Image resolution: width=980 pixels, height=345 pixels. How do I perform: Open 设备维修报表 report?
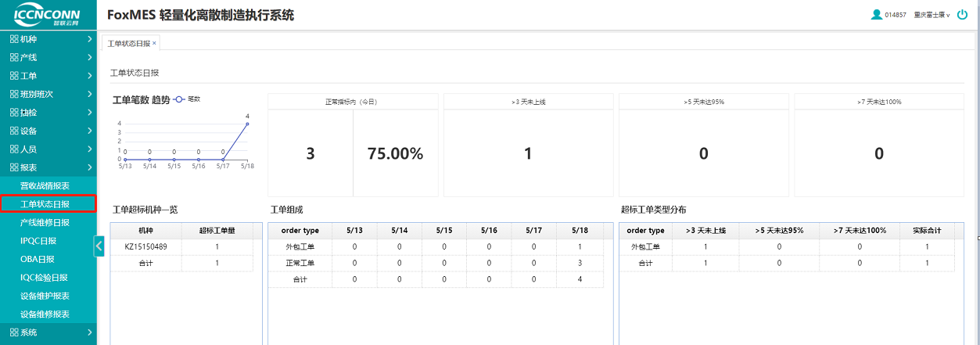[45, 314]
